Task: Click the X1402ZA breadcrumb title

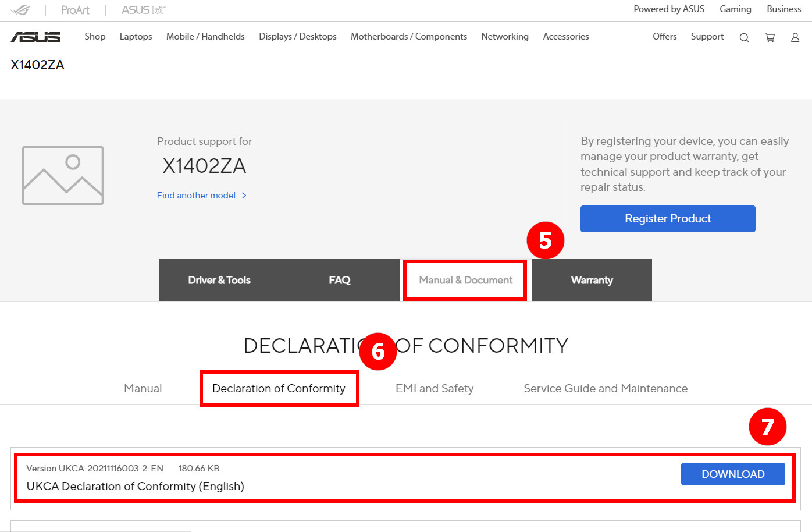Action: tap(37, 65)
